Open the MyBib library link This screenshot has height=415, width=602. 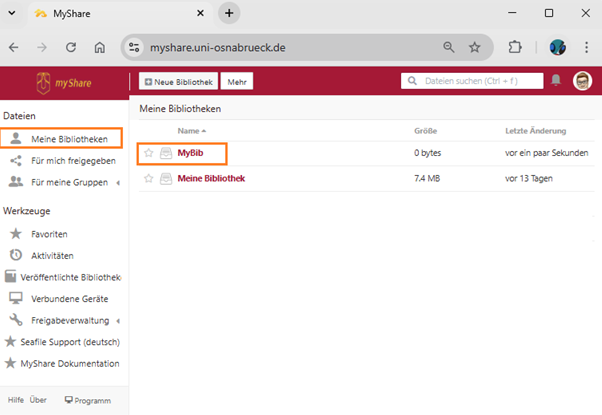(x=190, y=153)
